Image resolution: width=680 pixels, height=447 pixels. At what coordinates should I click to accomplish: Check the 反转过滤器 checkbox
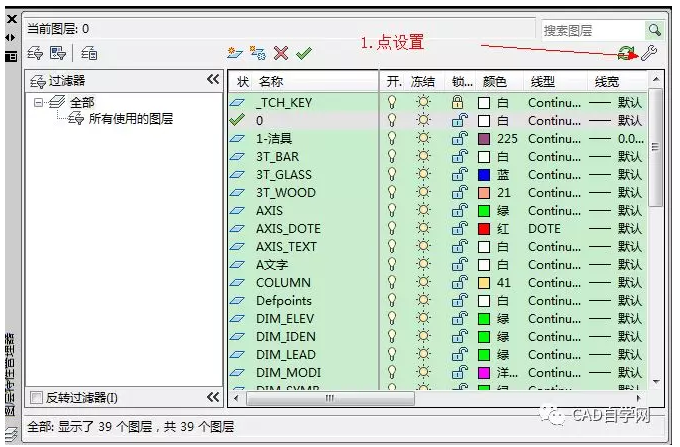37,397
